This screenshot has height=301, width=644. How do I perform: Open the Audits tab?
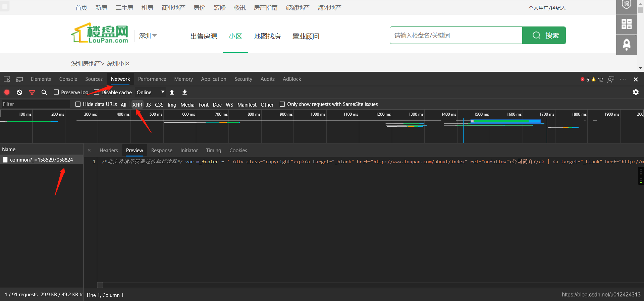click(268, 79)
